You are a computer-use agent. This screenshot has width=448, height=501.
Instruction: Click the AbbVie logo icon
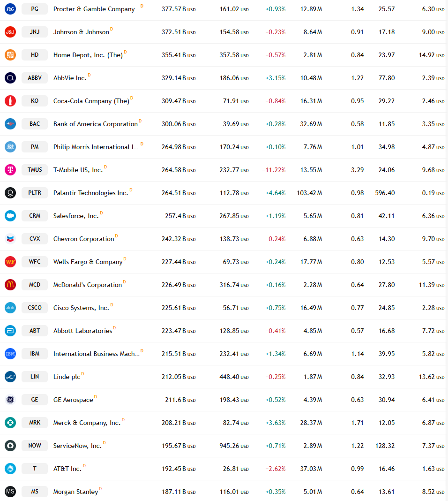click(x=10, y=78)
